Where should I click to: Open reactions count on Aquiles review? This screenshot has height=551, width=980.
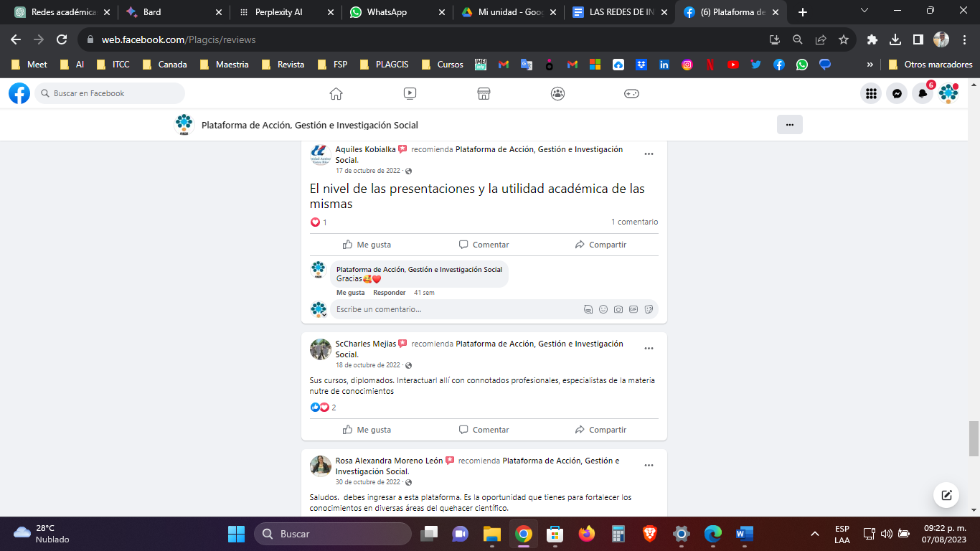click(x=319, y=222)
